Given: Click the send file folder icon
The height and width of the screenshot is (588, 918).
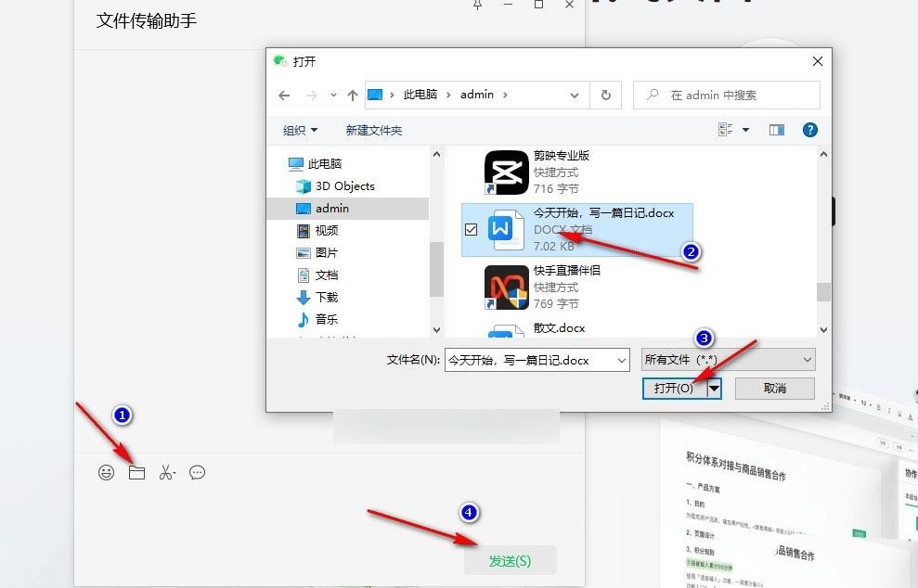Looking at the screenshot, I should [x=136, y=472].
